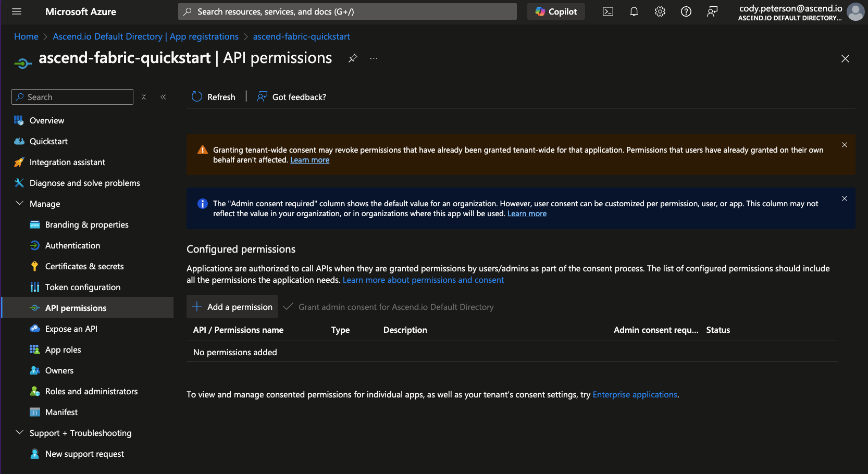Image resolution: width=868 pixels, height=474 pixels.
Task: Open Branding & properties
Action: (x=88, y=224)
